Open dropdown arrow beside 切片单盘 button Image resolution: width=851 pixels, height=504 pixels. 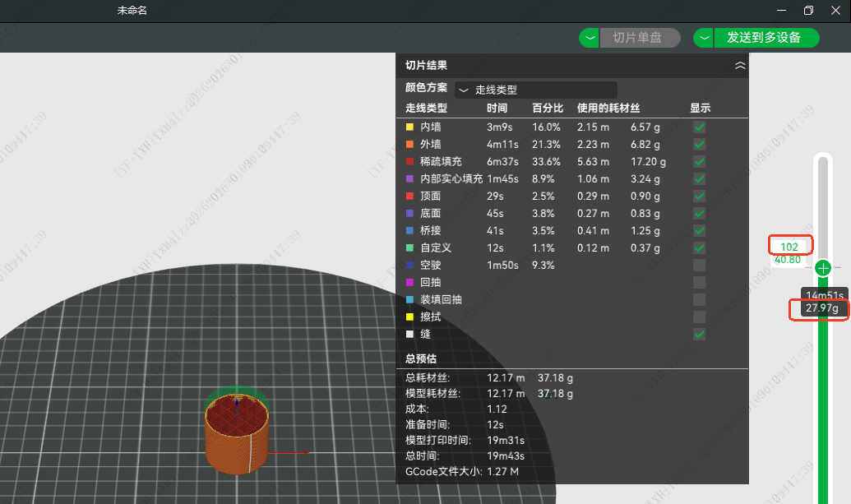590,38
